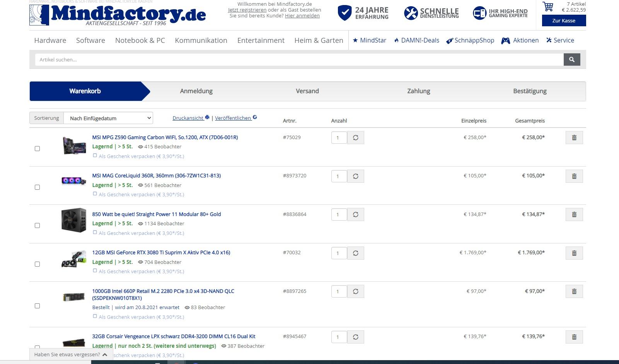Click the Veröffentlichen link
This screenshot has height=364, width=619.
(x=236, y=118)
